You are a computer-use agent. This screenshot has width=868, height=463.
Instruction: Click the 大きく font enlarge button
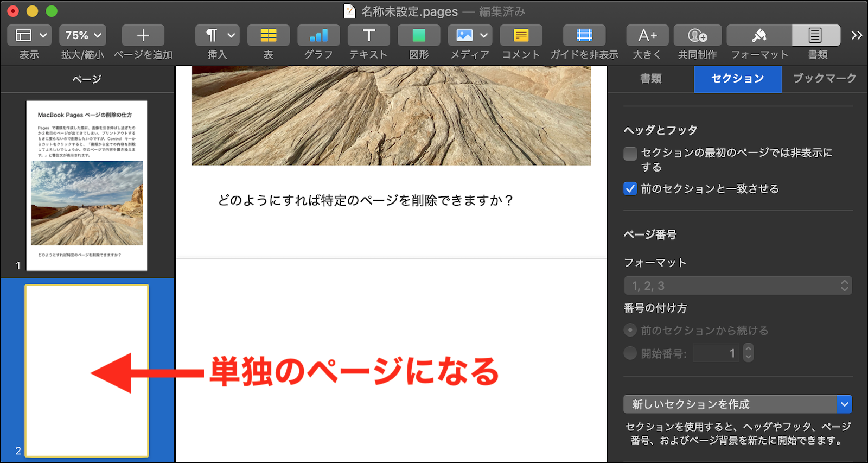click(647, 36)
